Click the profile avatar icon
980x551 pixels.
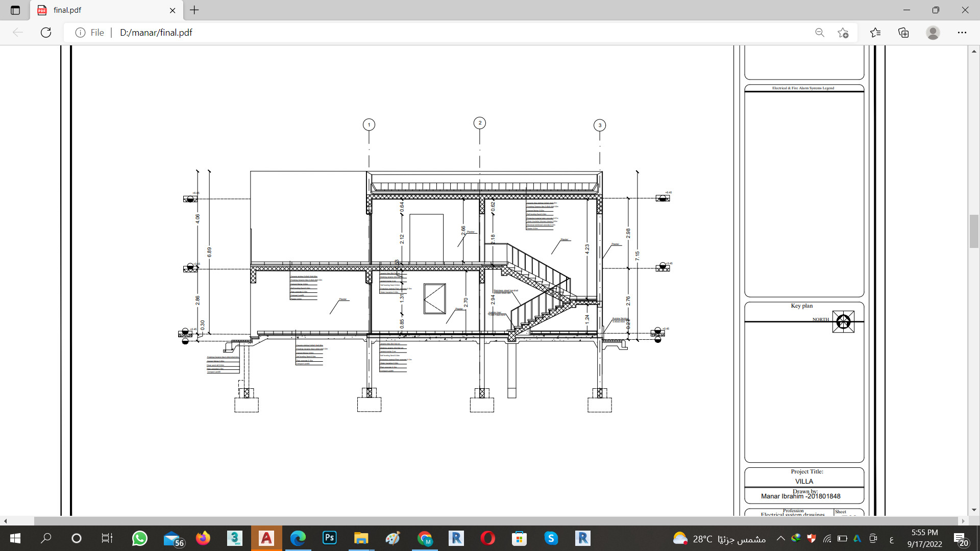pyautogui.click(x=933, y=33)
